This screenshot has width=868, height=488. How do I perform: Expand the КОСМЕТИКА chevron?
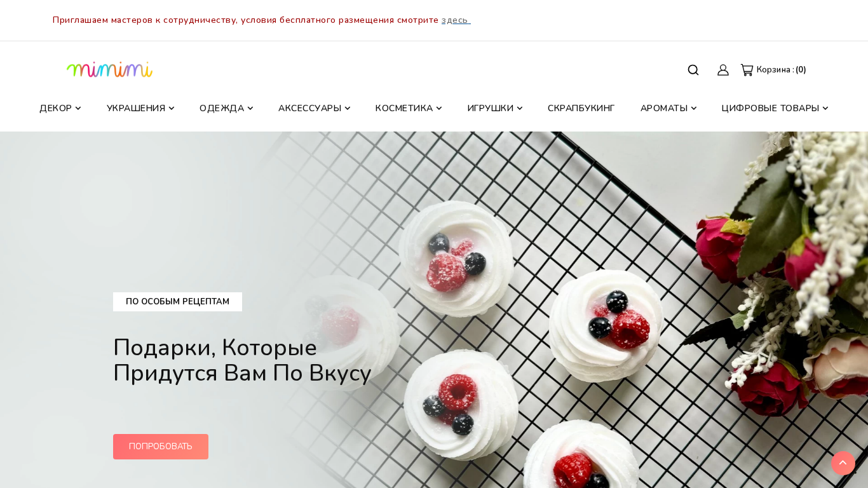[x=439, y=109]
